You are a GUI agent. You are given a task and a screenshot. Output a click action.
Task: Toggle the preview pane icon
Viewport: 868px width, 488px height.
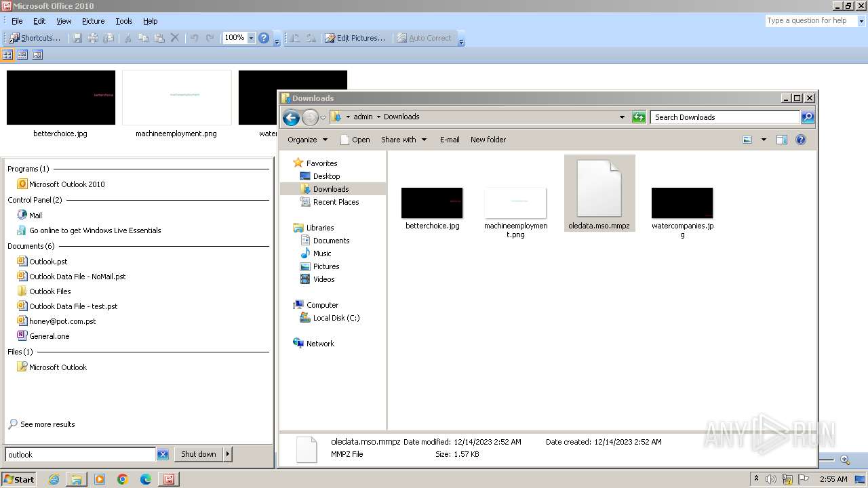coord(782,140)
